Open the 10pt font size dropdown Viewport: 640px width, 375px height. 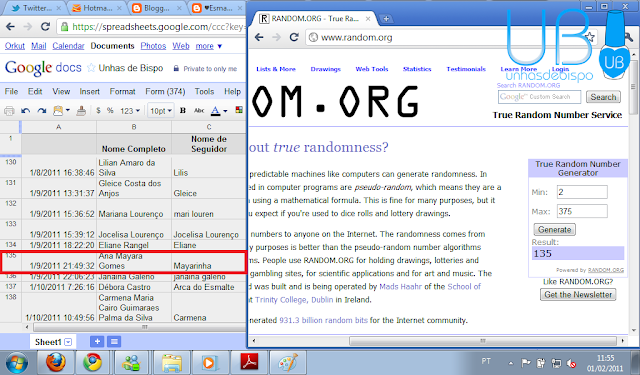161,111
